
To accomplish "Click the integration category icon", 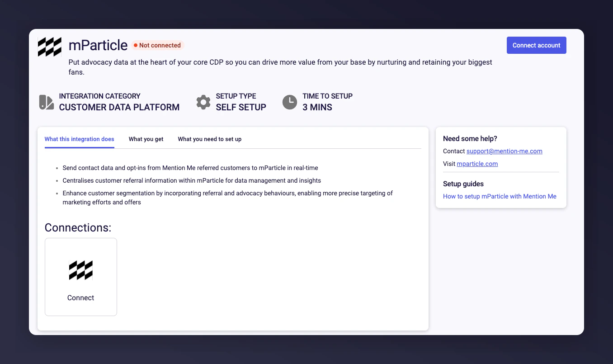I will point(46,102).
